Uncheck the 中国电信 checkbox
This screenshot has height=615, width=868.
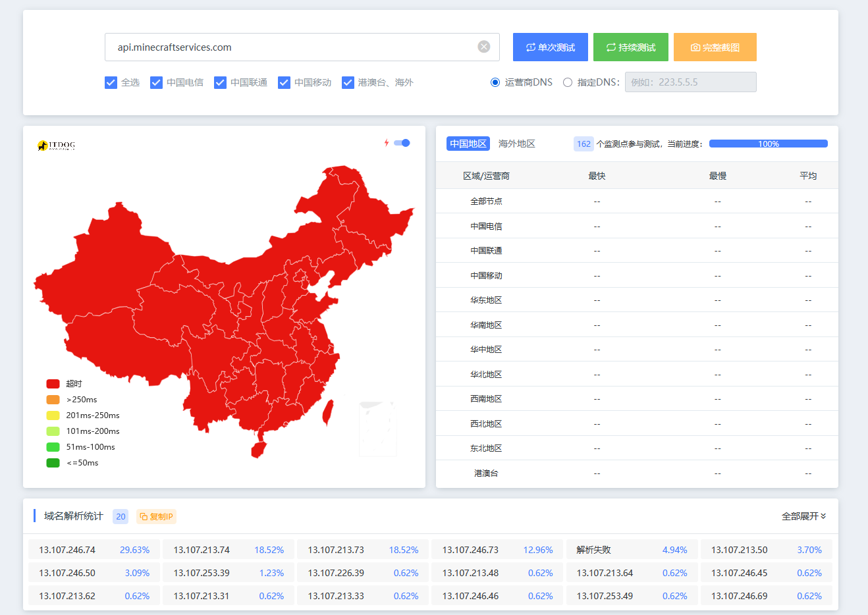(x=156, y=82)
